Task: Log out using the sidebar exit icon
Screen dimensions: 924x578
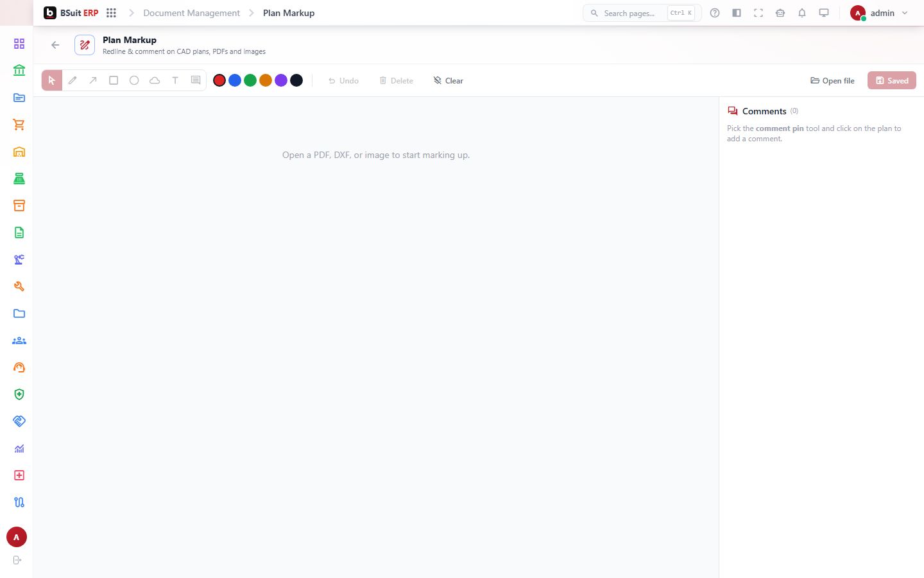Action: pyautogui.click(x=17, y=560)
